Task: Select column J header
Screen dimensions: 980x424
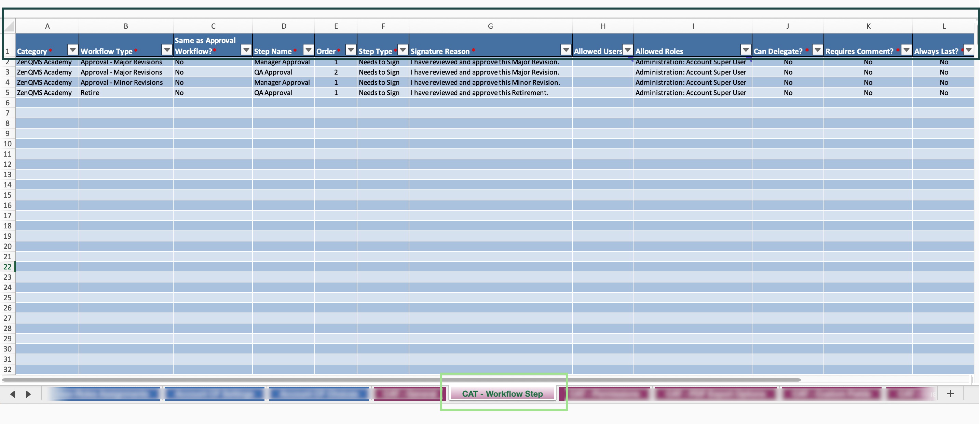Action: 788,26
